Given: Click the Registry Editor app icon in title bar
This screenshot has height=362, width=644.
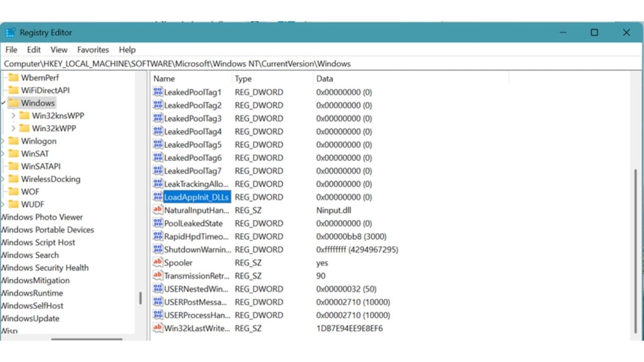Looking at the screenshot, I should click(10, 33).
